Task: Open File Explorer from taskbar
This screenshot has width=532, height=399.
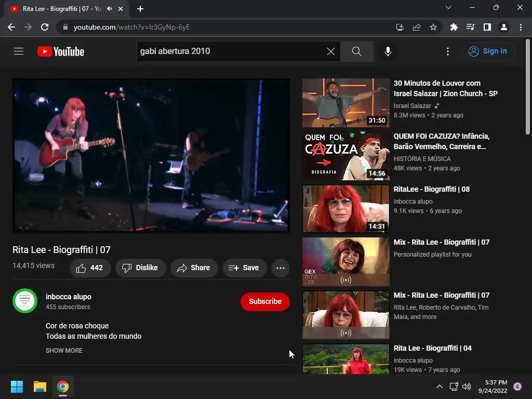Action: [39, 387]
